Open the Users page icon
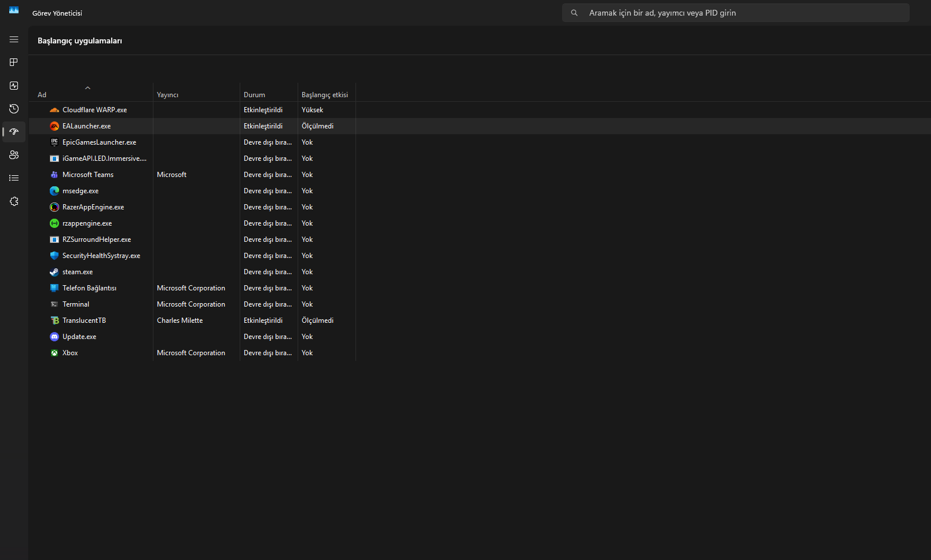The image size is (931, 560). click(14, 155)
